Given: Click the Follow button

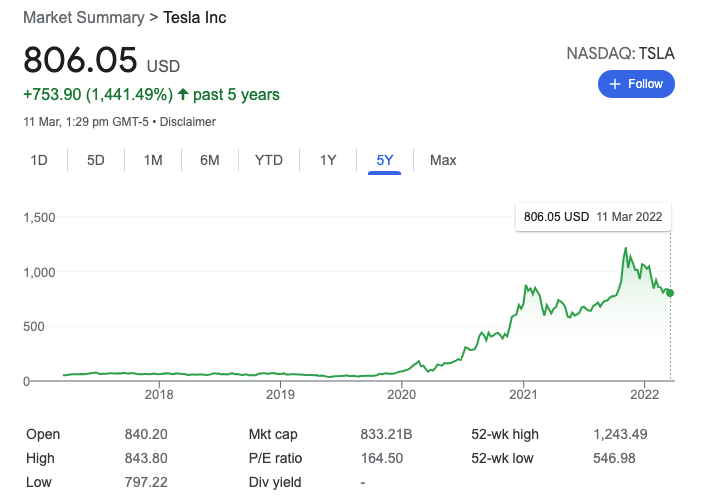Looking at the screenshot, I should point(636,84).
